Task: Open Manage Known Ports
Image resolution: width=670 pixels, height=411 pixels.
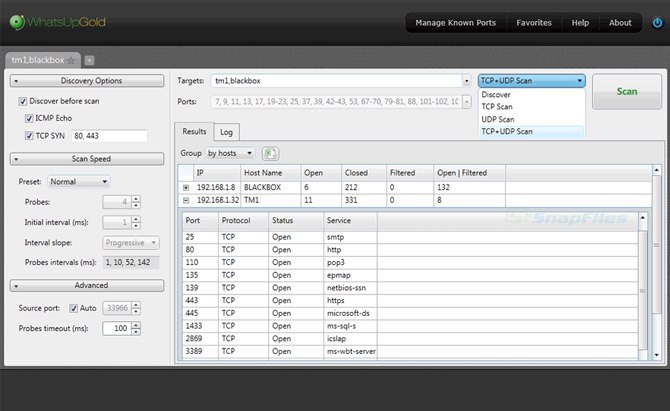Action: pos(455,23)
